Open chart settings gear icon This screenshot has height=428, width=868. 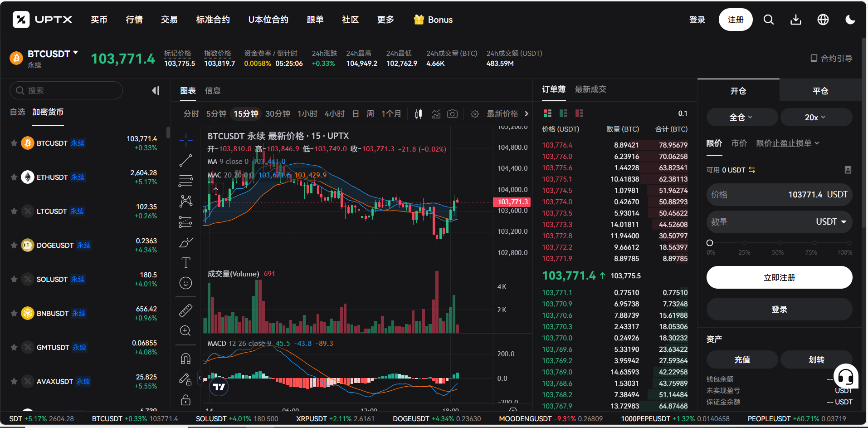475,114
